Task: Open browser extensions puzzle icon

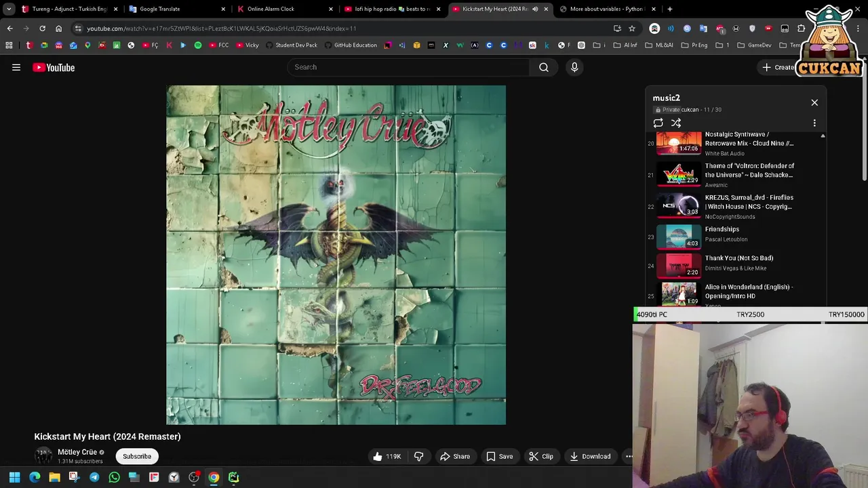Action: [801, 28]
